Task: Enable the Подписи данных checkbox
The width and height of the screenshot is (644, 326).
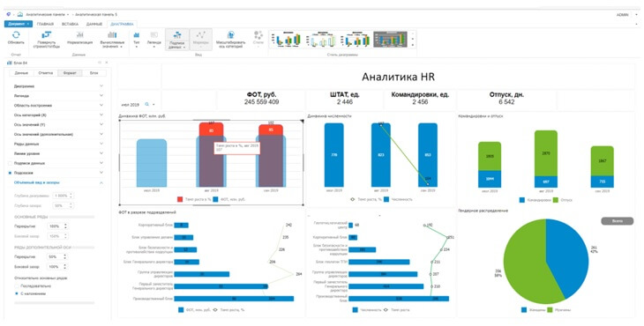Action: pyautogui.click(x=11, y=163)
